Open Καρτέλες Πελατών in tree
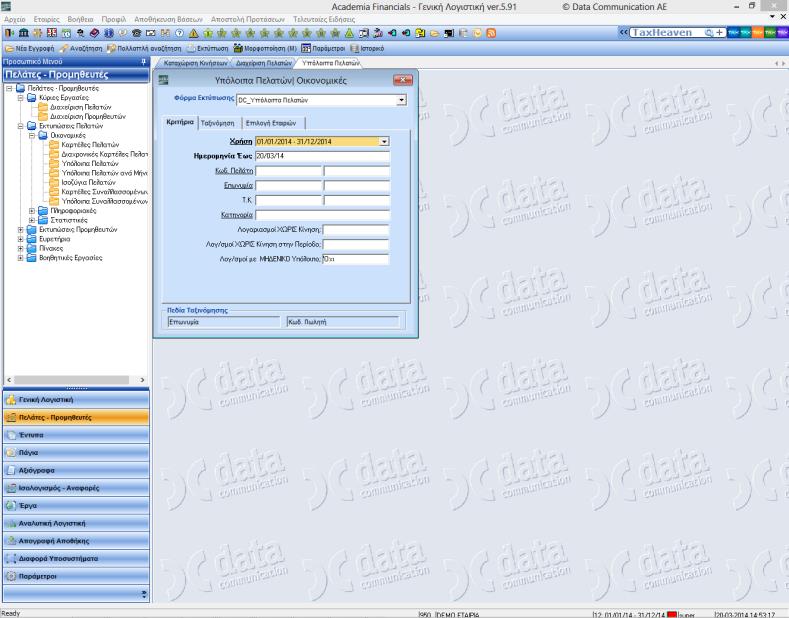This screenshot has width=789, height=618. (90, 144)
